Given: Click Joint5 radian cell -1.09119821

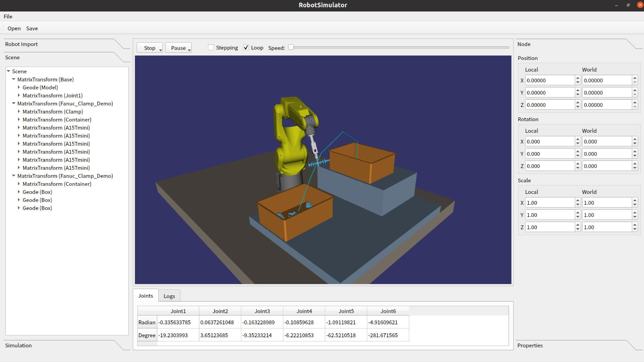Looking at the screenshot, I should [346, 322].
